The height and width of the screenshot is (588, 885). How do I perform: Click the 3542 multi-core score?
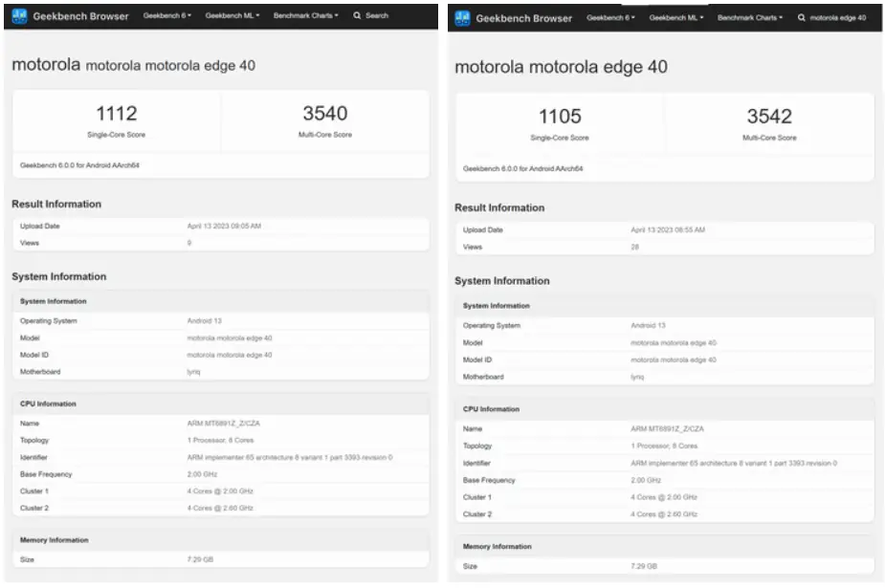pyautogui.click(x=769, y=117)
